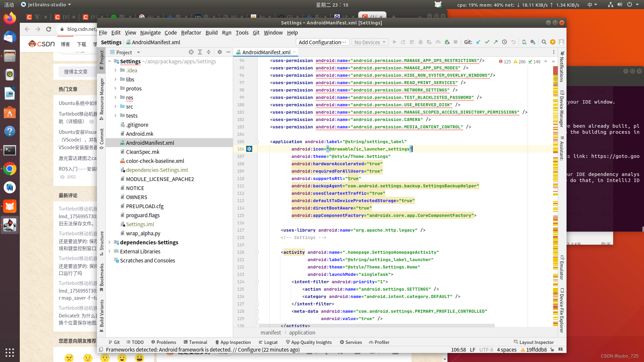Click Select Opened File target icon
The height and width of the screenshot is (362, 644).
coord(191,52)
